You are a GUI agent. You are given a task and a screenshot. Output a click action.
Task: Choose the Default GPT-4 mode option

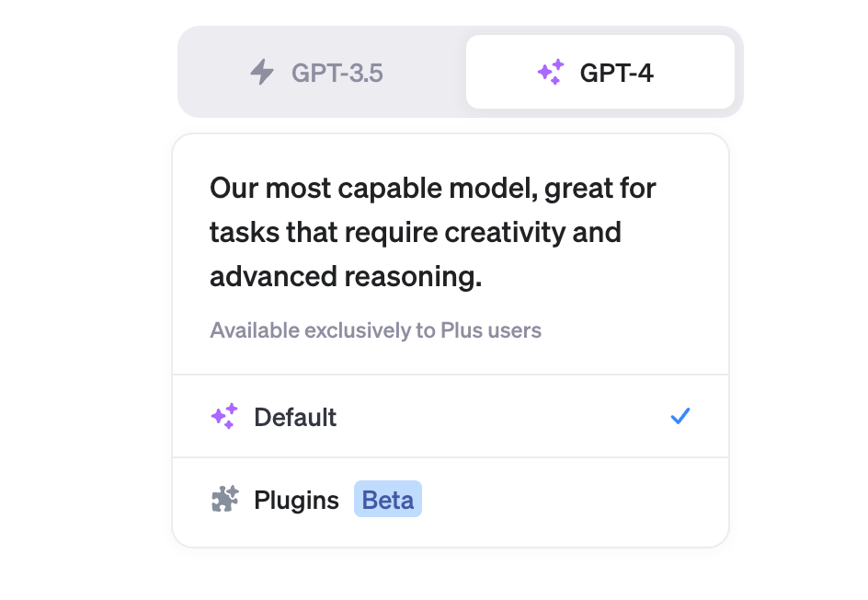pos(451,416)
